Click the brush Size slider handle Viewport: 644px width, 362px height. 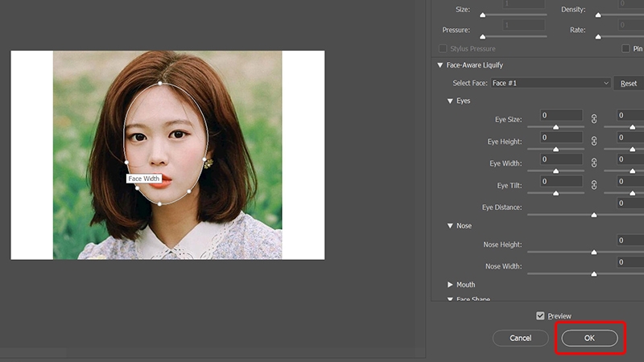(x=483, y=15)
